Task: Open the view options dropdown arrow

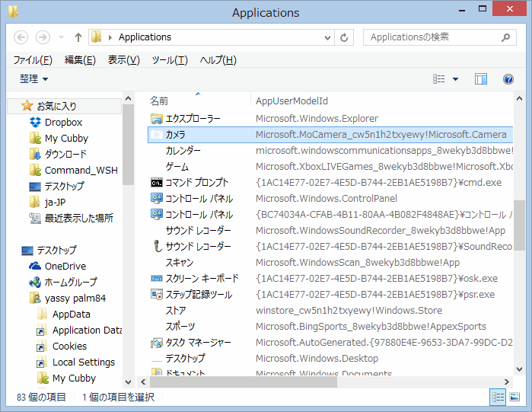Action: coord(455,79)
